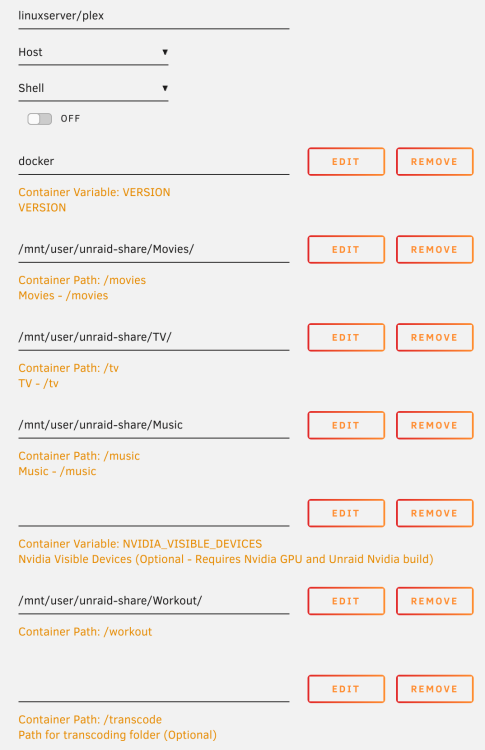Remove the TV path mapping
Image resolution: width=485 pixels, height=750 pixels.
434,338
